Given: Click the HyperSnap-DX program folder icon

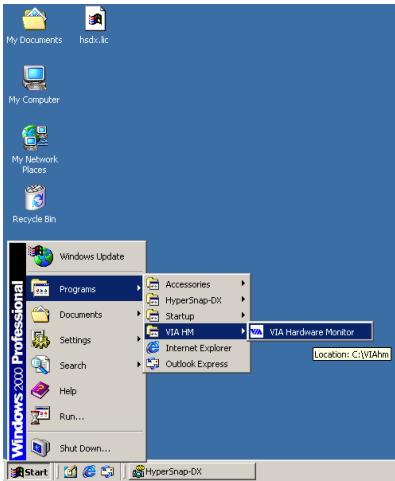Looking at the screenshot, I should (x=153, y=300).
